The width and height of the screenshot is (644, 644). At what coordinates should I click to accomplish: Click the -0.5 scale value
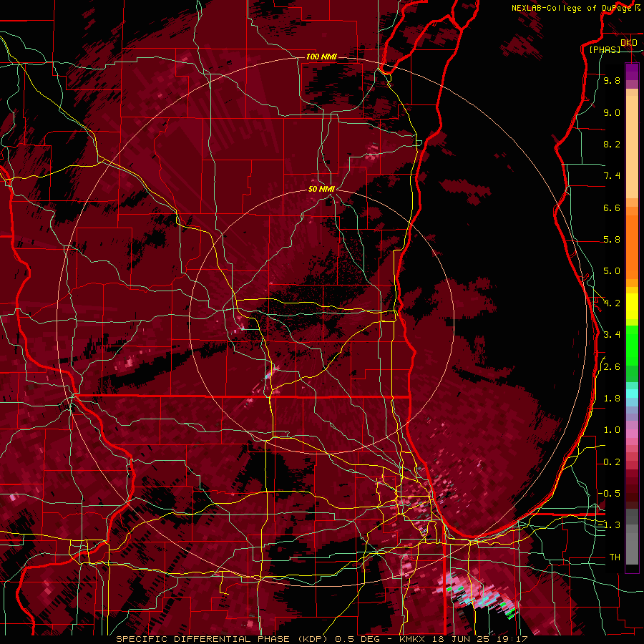[609, 494]
